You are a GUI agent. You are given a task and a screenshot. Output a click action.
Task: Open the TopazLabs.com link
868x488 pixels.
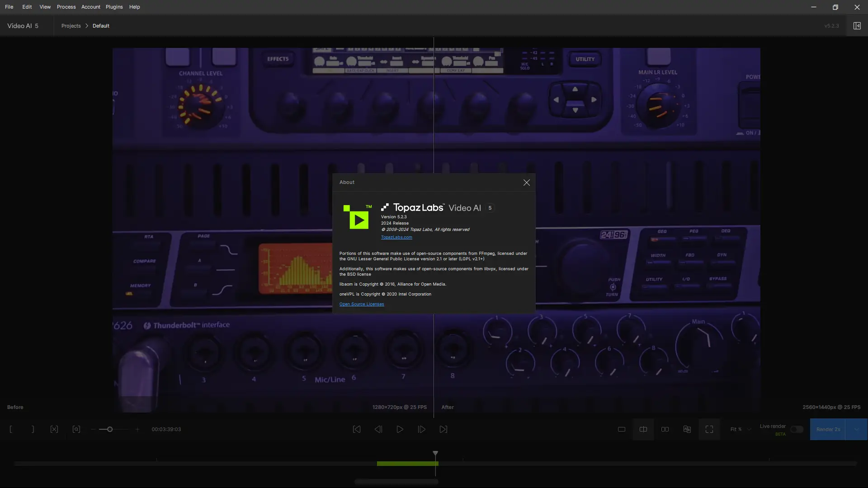[x=396, y=237]
